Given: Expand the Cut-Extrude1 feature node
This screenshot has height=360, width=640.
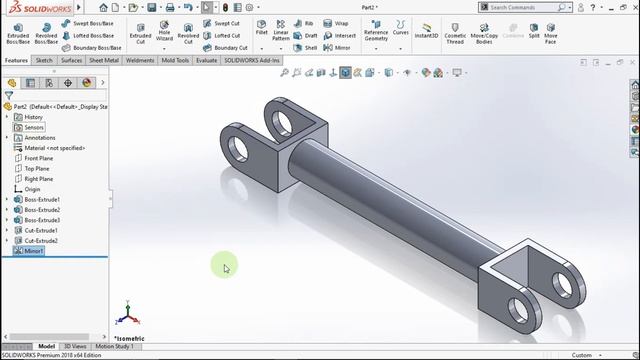Looking at the screenshot, I should coord(7,231).
